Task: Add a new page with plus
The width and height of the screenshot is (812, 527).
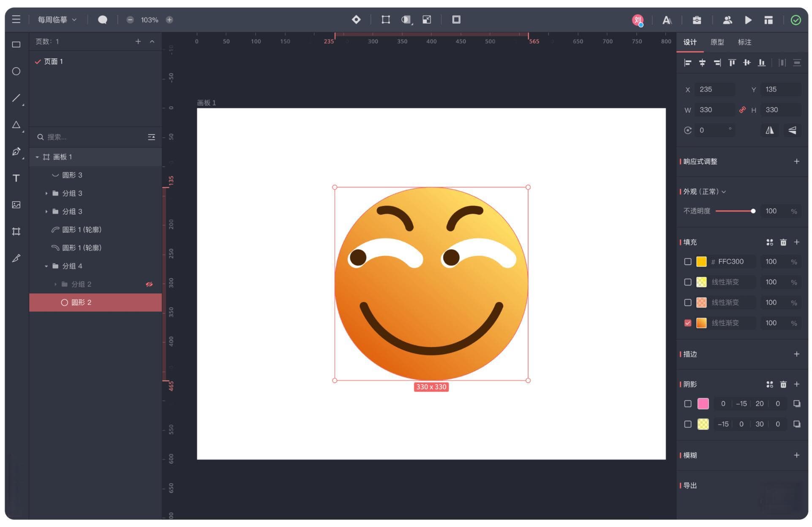Action: tap(138, 41)
